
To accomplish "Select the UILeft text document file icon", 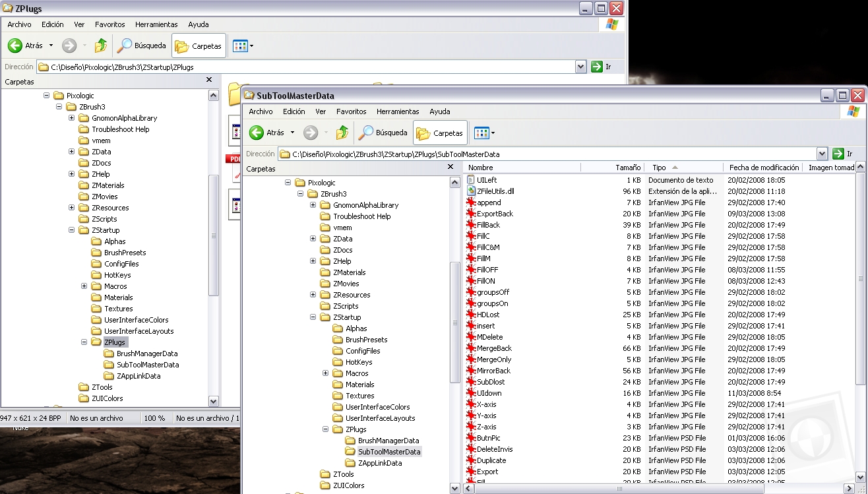I will point(471,179).
